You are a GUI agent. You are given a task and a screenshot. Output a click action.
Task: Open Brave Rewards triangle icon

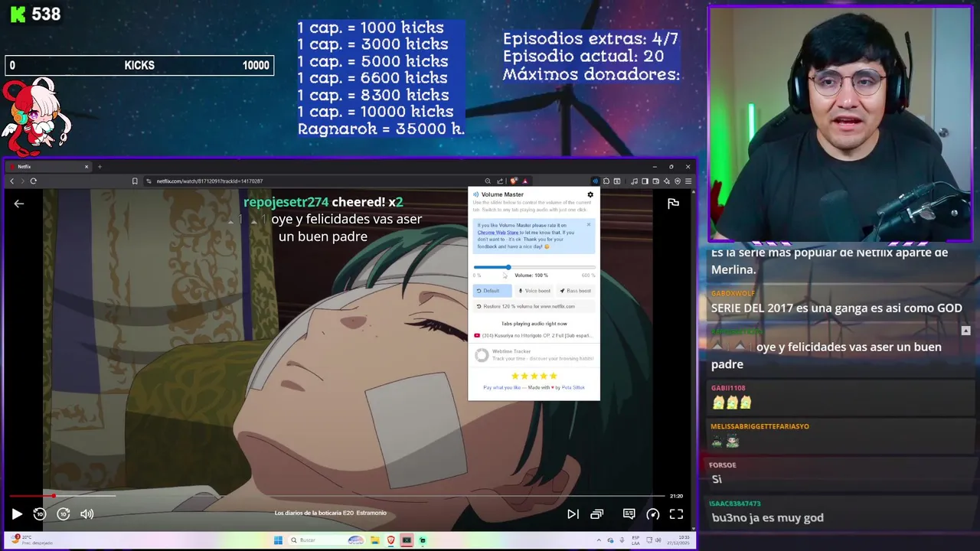click(524, 181)
